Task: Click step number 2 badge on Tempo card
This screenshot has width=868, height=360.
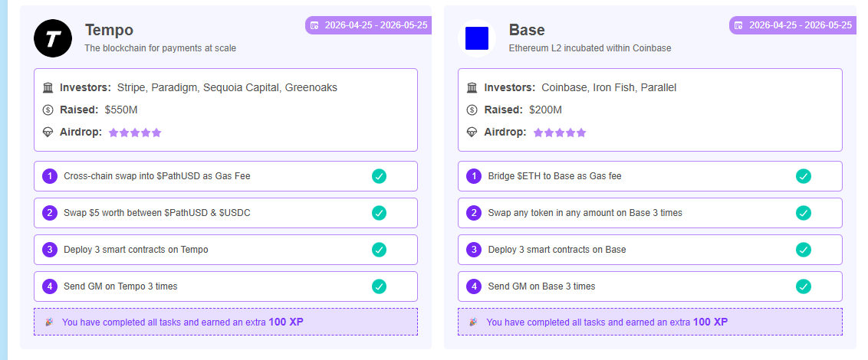Action: (x=50, y=213)
